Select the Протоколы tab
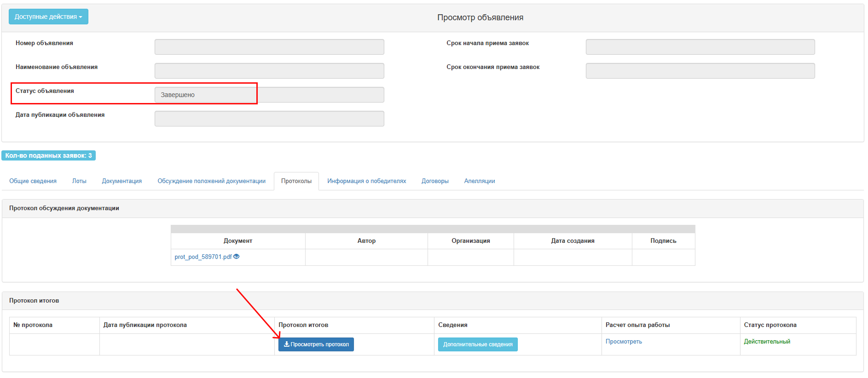 click(x=296, y=181)
